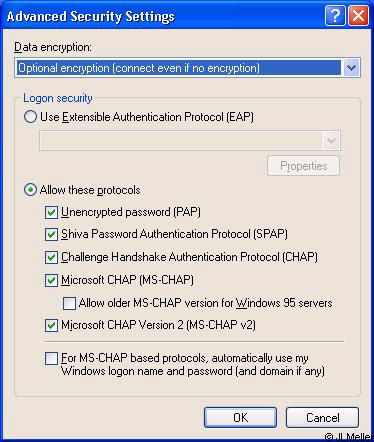Click the Advanced Security Settings title bar

point(163,16)
